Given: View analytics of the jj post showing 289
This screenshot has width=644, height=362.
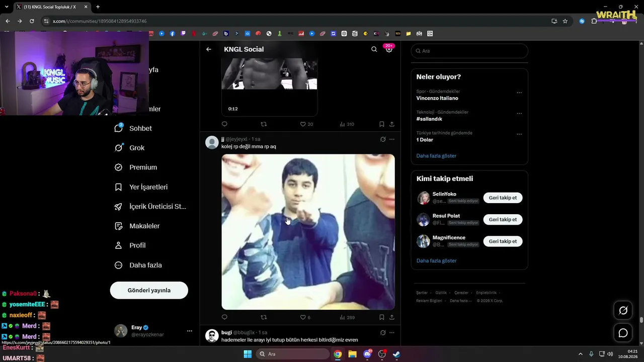Looking at the screenshot, I should point(347,317).
